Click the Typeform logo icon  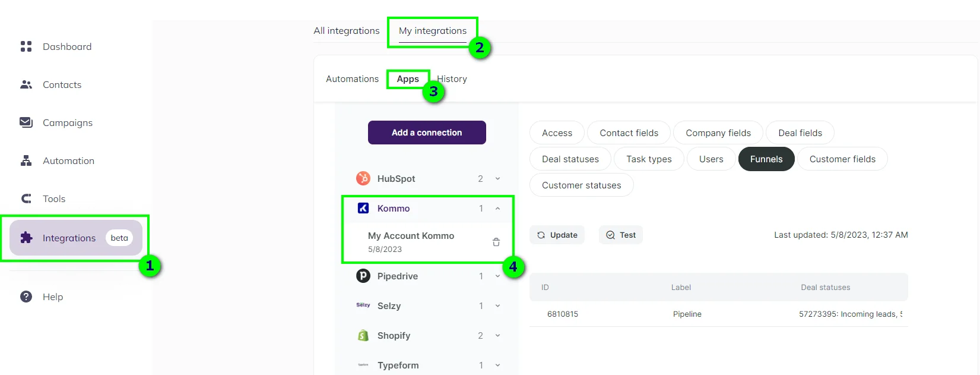[363, 365]
